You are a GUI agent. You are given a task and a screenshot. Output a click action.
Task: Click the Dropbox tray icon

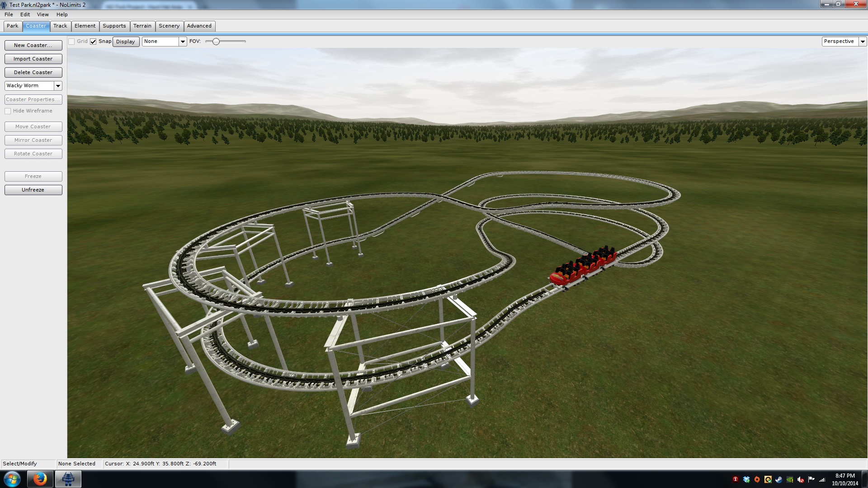[x=746, y=480]
